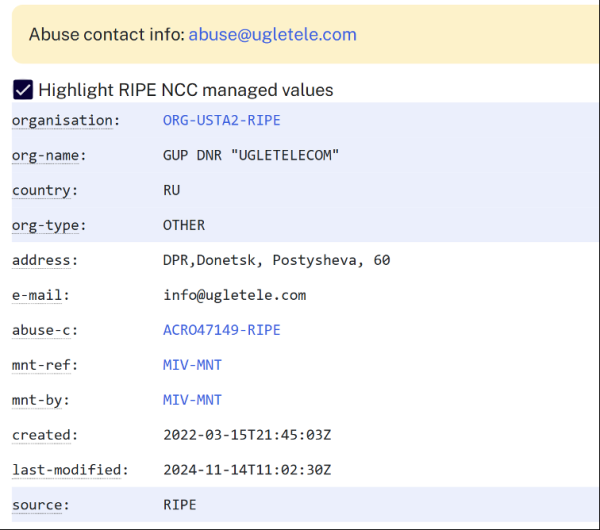Click the abuse@ugletele.com email link

[273, 34]
